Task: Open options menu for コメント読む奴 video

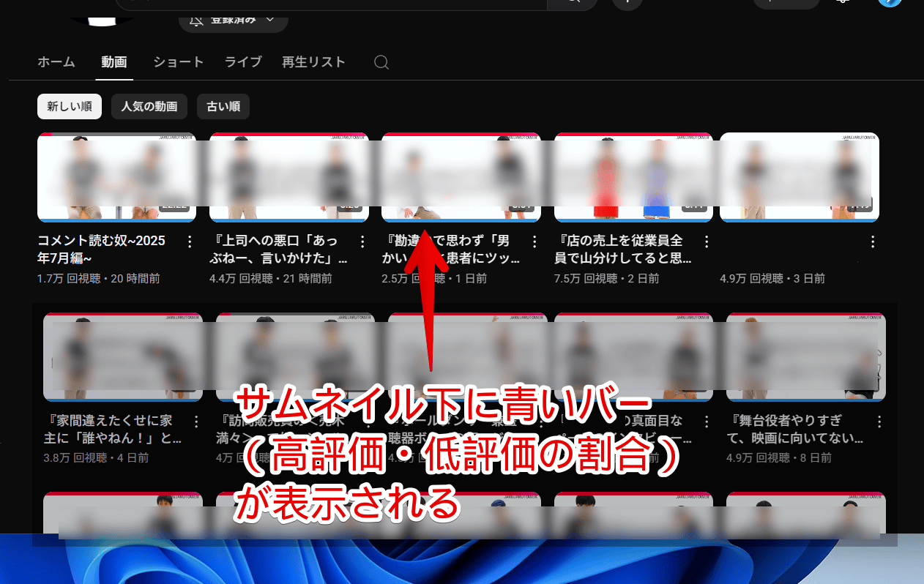Action: pos(190,242)
